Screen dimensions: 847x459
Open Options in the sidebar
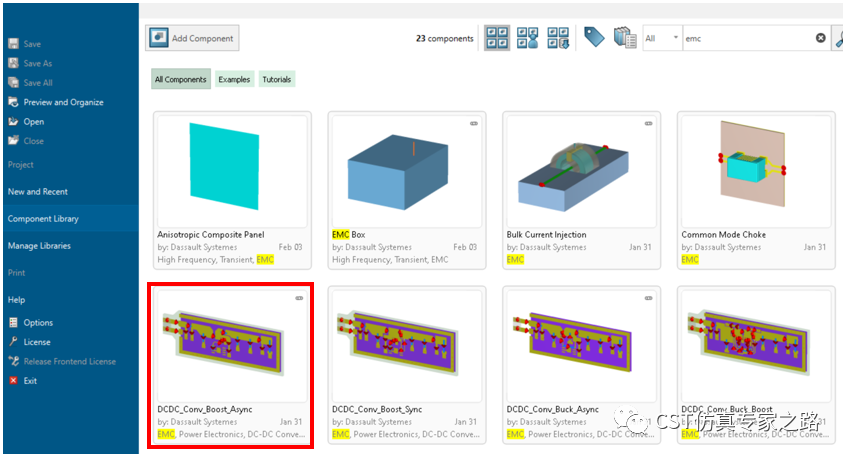tap(38, 322)
